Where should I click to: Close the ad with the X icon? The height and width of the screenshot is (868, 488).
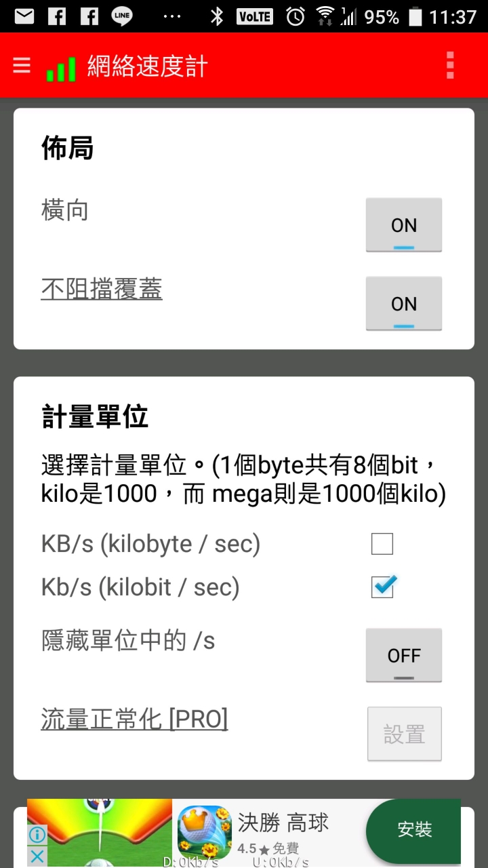(x=37, y=856)
